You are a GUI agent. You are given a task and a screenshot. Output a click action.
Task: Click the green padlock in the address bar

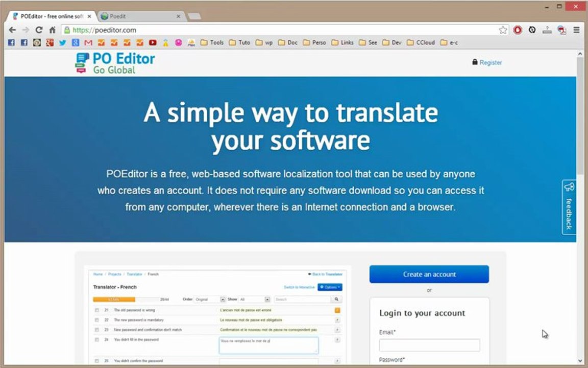(67, 30)
